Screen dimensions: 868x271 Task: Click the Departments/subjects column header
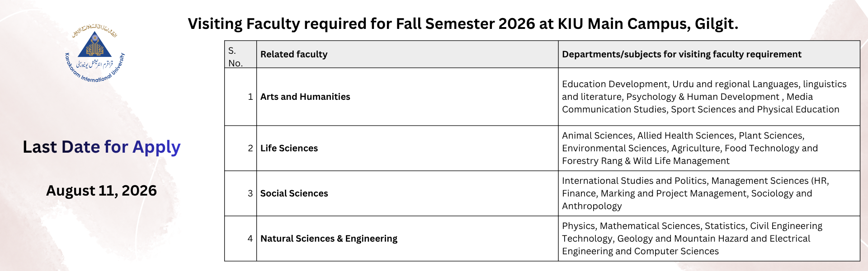[x=709, y=55]
